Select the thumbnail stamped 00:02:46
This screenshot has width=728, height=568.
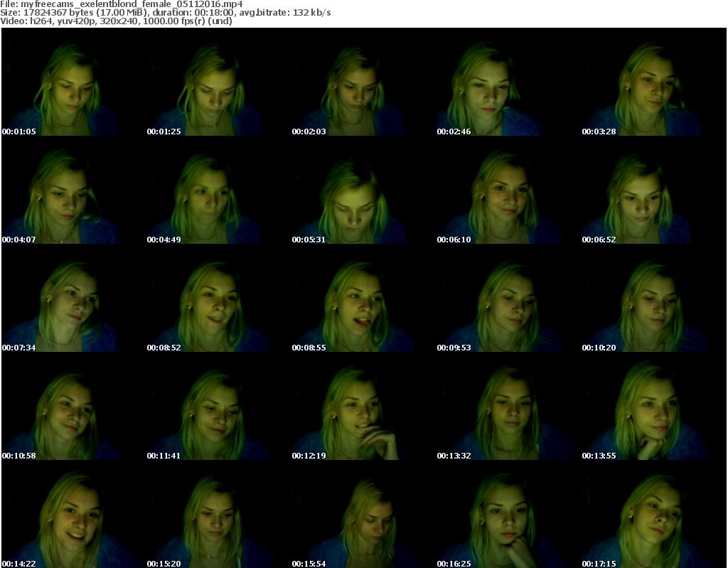coord(508,82)
